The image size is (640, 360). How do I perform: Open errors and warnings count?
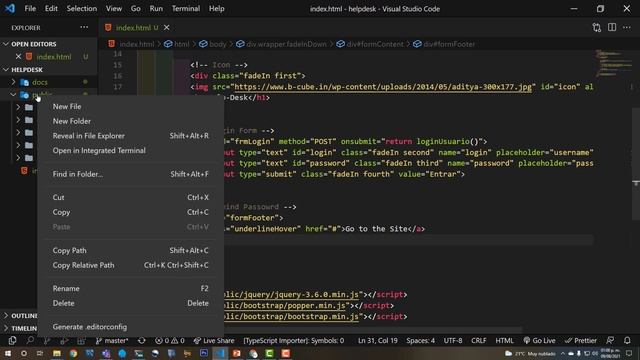170,340
